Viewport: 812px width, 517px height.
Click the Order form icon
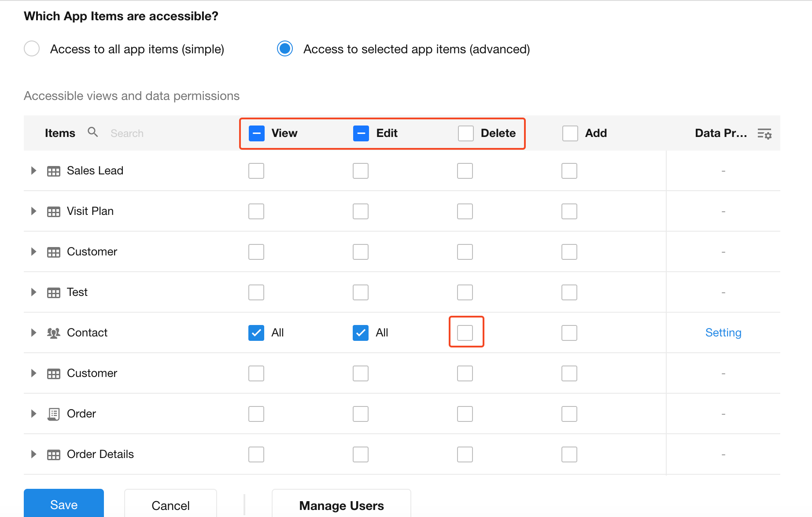click(54, 414)
